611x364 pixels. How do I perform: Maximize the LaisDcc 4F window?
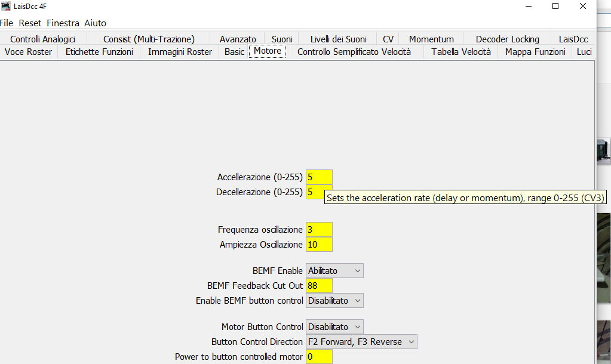coord(555,7)
